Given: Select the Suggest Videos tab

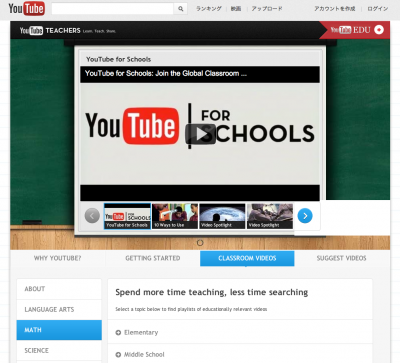Looking at the screenshot, I should tap(342, 258).
